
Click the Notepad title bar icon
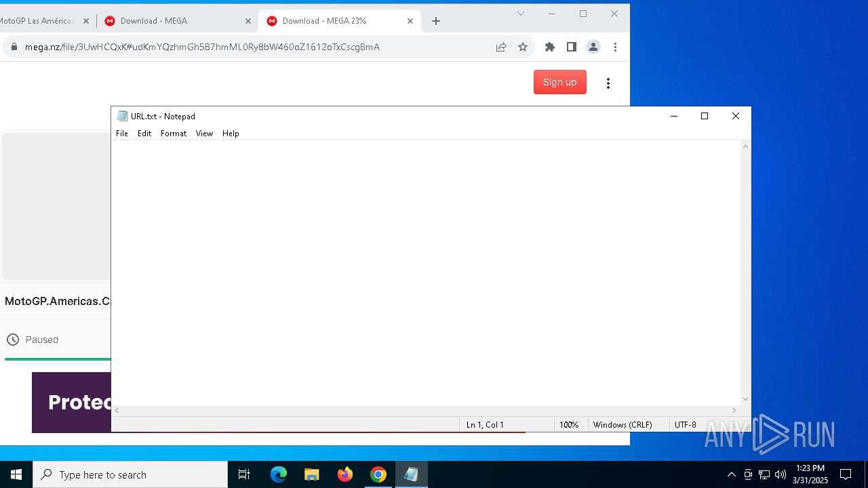tap(122, 116)
